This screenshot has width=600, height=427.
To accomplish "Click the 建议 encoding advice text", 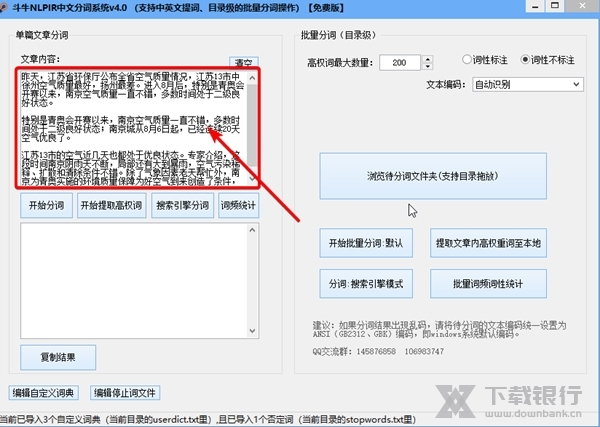I will [439, 329].
